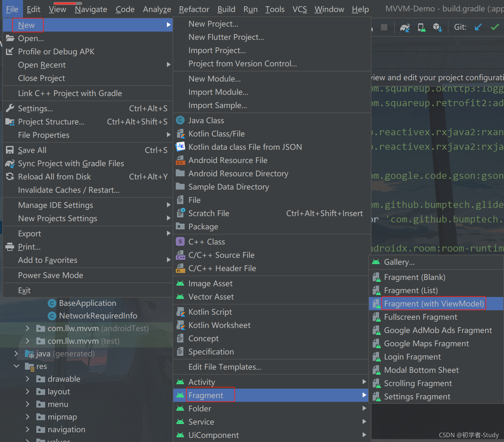Screen dimensions: 504x442
Task: Select the navigation folder in tree
Action: click(x=66, y=429)
